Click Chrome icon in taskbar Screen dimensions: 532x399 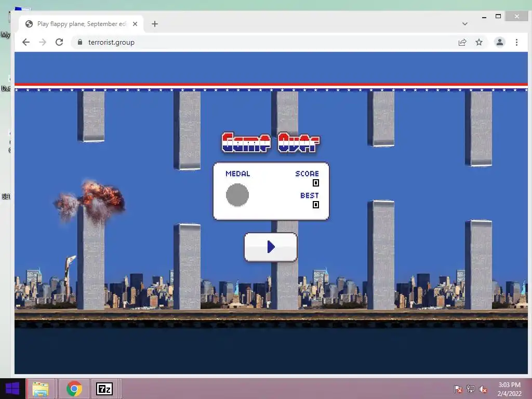tap(74, 389)
